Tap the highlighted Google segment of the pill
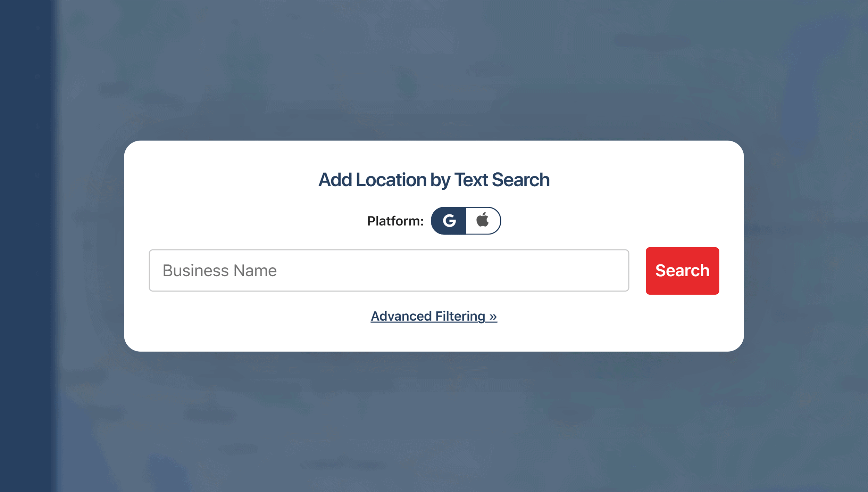This screenshot has width=868, height=492. tap(449, 220)
